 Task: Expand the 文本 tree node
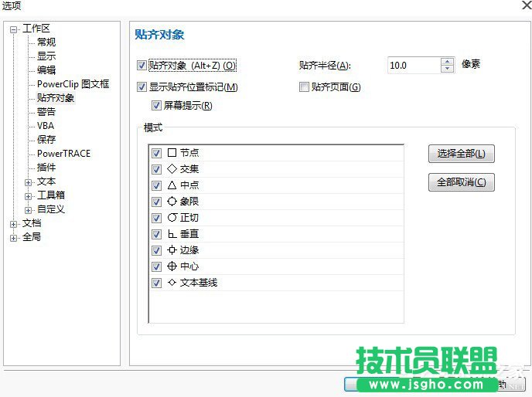pos(29,182)
